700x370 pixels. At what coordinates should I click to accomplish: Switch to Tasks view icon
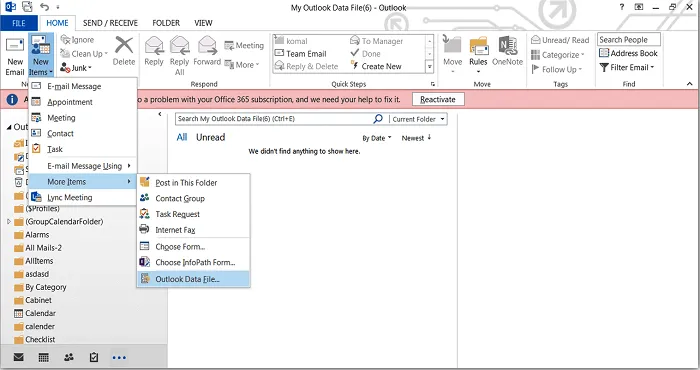(94, 357)
